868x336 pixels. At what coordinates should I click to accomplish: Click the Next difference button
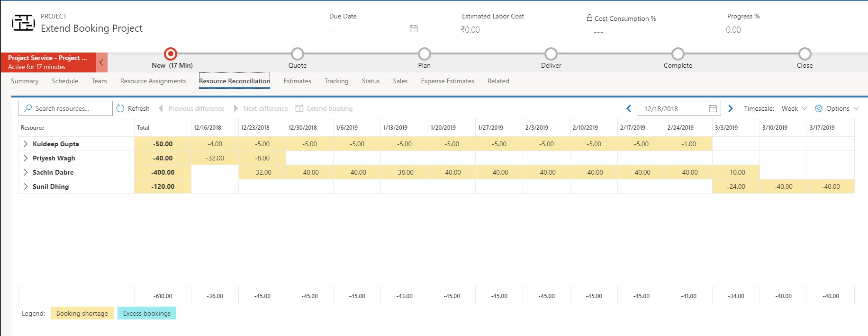261,108
